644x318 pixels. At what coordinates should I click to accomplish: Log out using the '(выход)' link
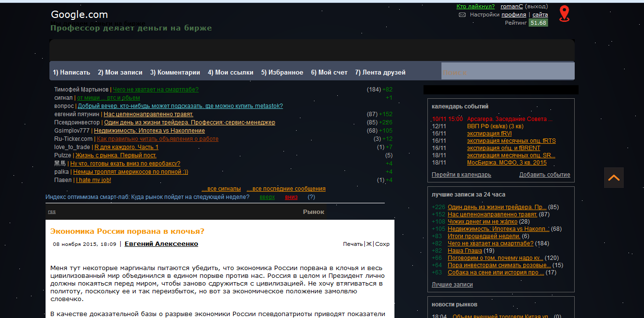click(x=537, y=6)
